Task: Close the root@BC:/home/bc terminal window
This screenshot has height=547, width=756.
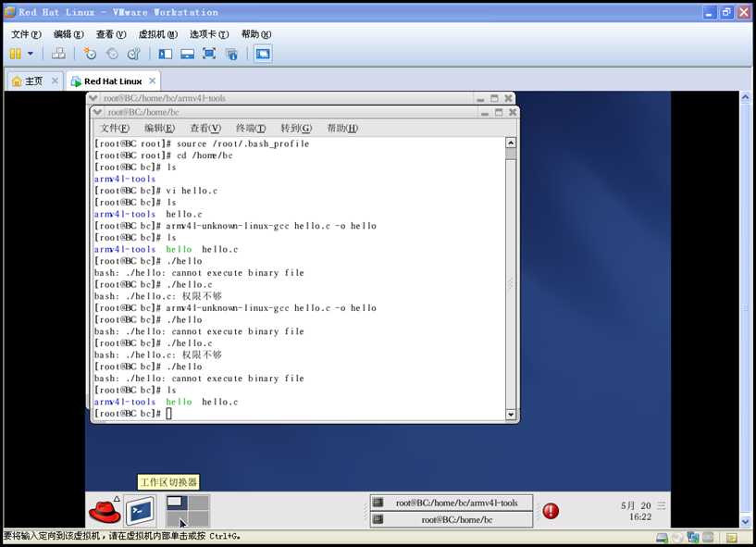Action: pyautogui.click(x=513, y=112)
